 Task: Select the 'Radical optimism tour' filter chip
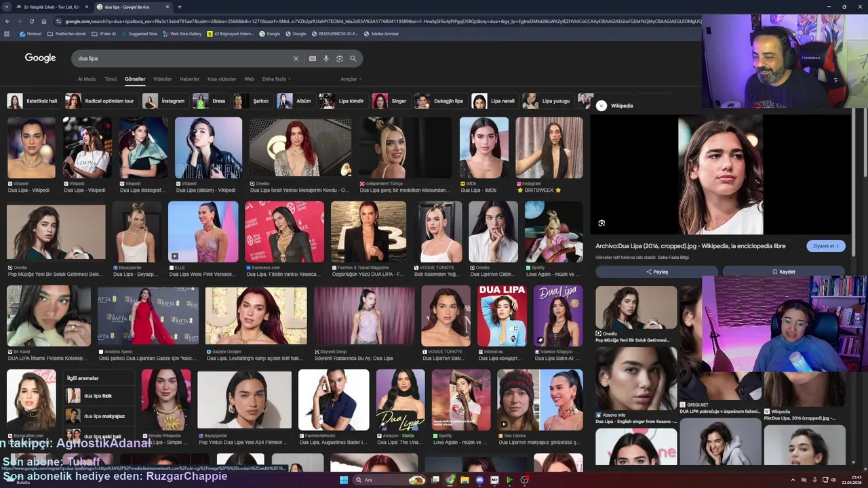click(x=101, y=101)
